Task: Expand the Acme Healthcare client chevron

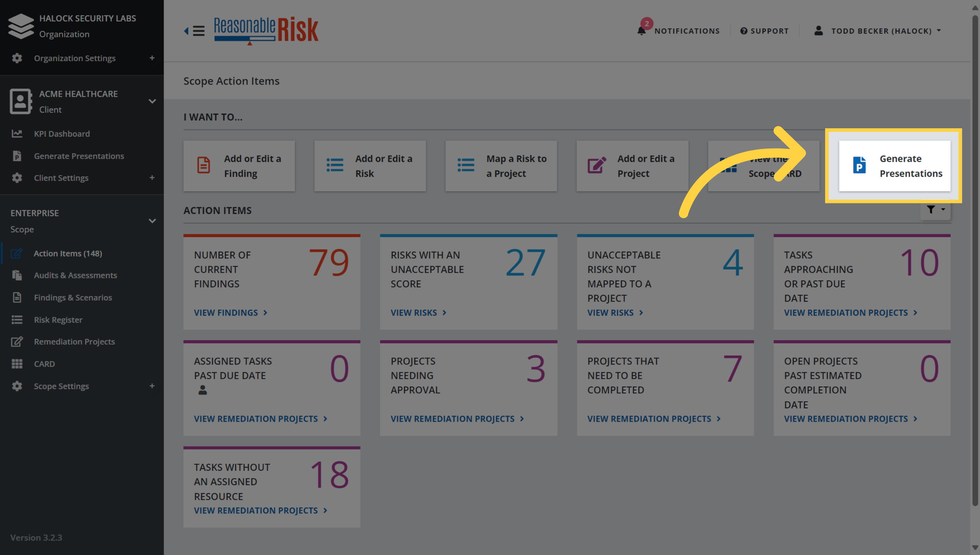Action: pyautogui.click(x=152, y=101)
